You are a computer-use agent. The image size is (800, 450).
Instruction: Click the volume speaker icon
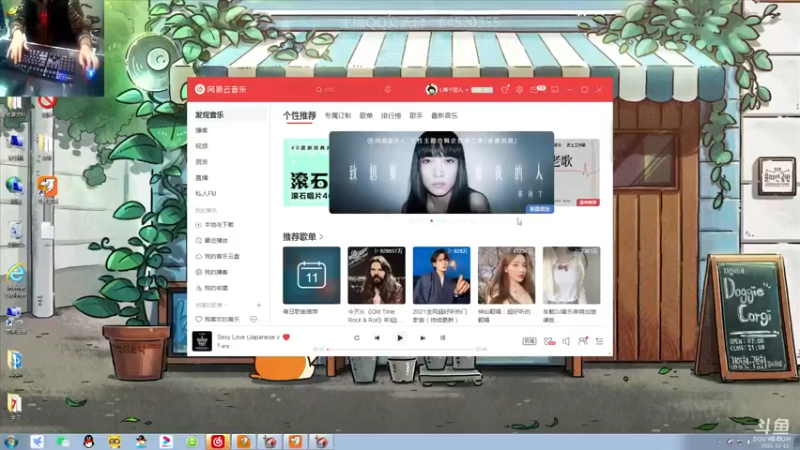(566, 341)
